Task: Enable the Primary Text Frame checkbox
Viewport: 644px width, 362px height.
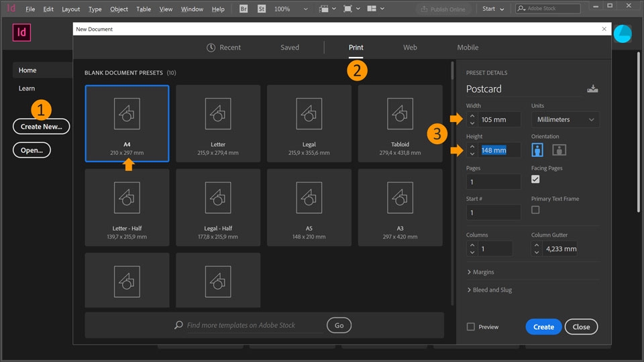Action: (535, 210)
